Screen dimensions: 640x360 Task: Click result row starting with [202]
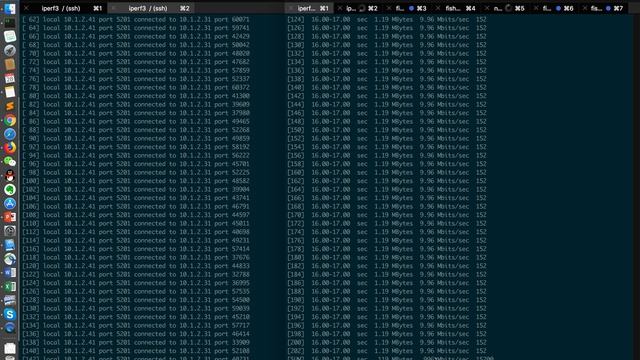tap(387, 351)
